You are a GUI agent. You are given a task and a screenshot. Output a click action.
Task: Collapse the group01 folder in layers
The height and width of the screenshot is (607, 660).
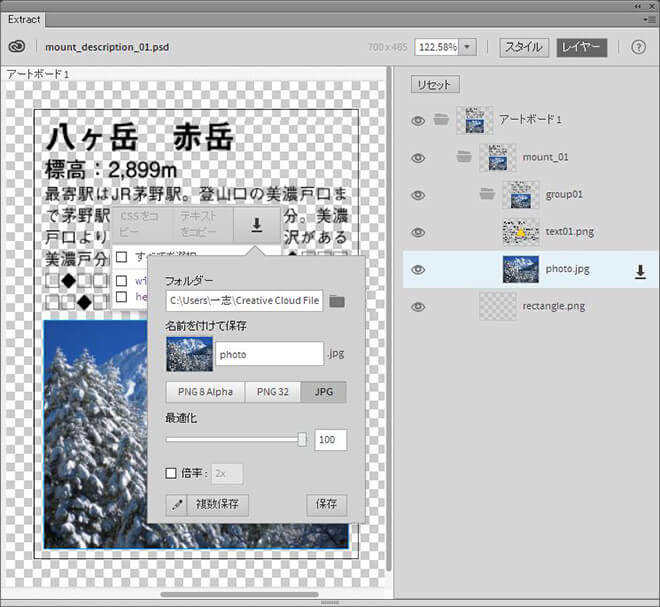(x=487, y=194)
